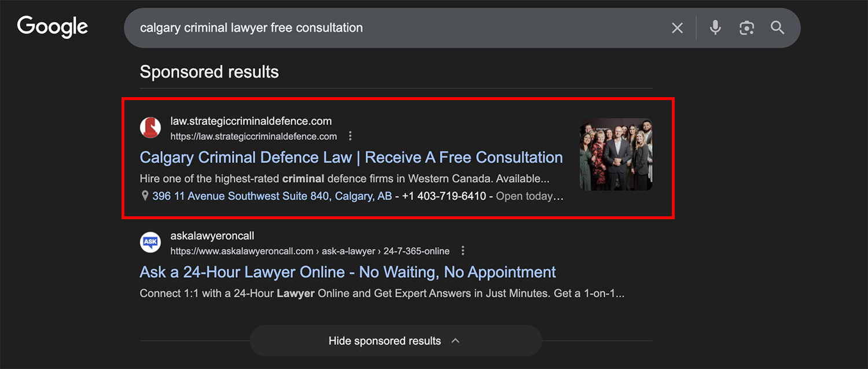Start voice search with the microphone icon
The width and height of the screenshot is (868, 369).
pyautogui.click(x=715, y=28)
